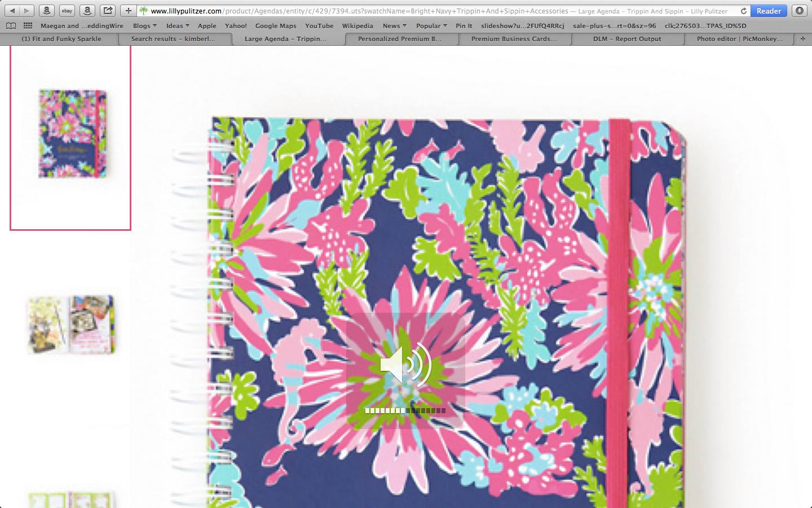Image resolution: width=812 pixels, height=508 pixels.
Task: Open the Pin It bookmark
Action: pyautogui.click(x=464, y=26)
